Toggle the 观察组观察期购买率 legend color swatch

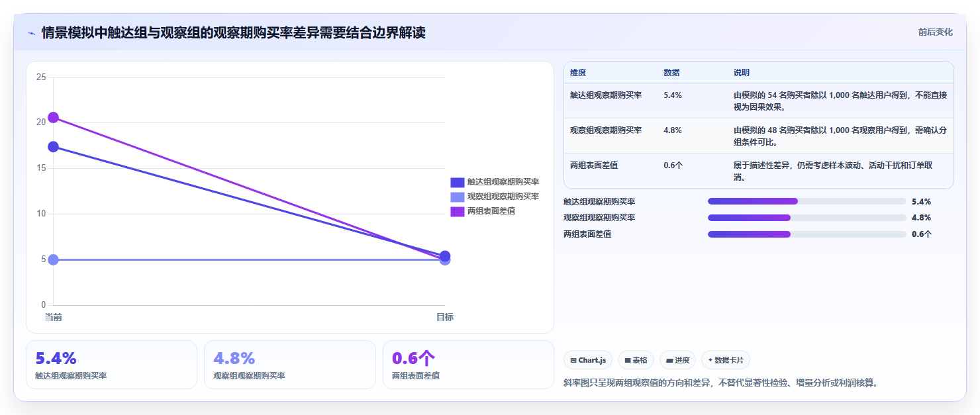(x=458, y=197)
